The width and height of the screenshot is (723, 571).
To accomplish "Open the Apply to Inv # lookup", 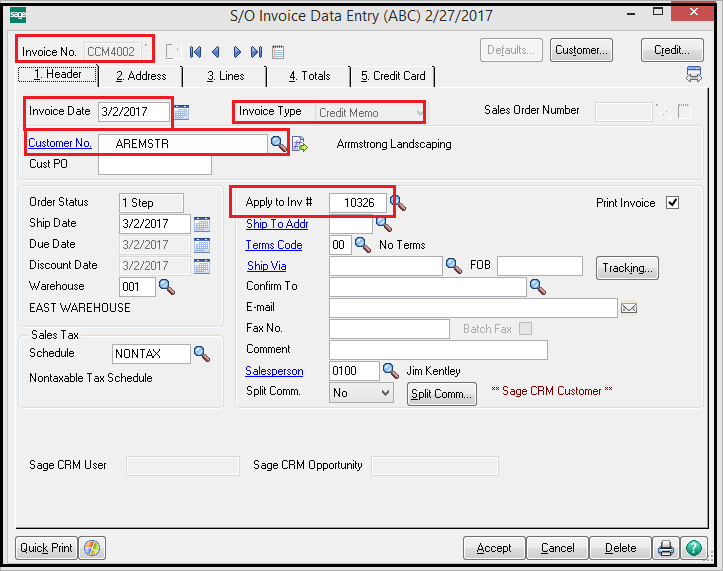I will [398, 202].
